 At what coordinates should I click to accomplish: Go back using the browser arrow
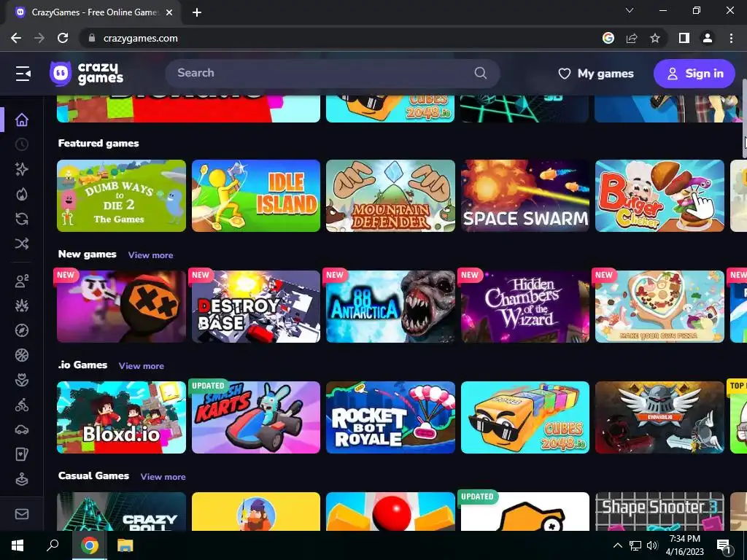(x=16, y=38)
